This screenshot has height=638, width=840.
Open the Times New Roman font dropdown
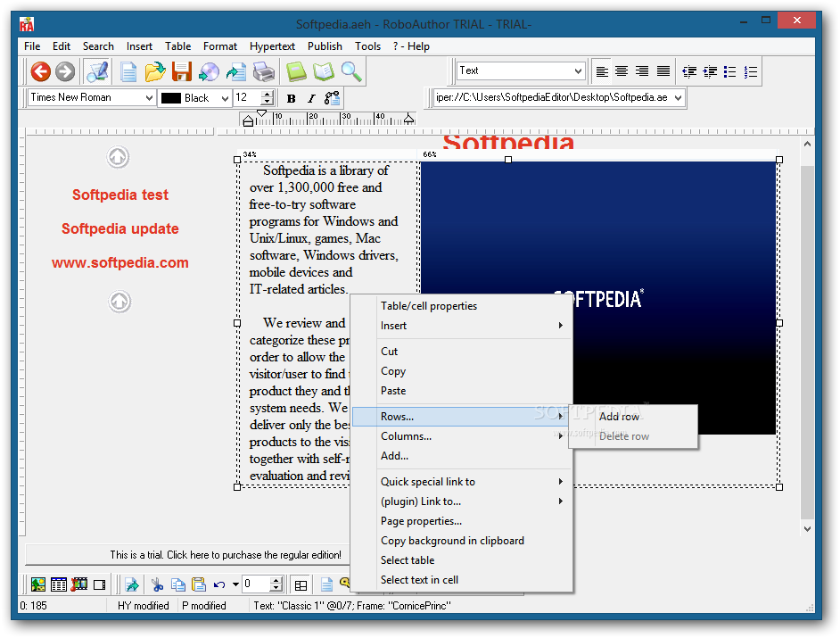[149, 98]
